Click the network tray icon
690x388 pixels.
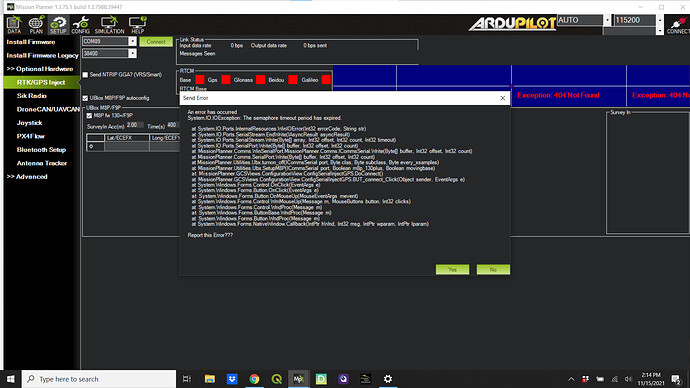(x=615, y=379)
